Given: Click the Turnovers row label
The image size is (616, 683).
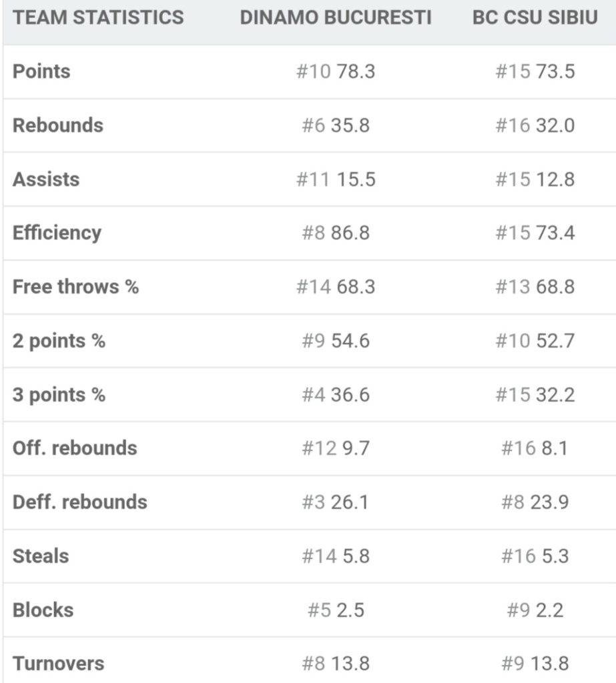Looking at the screenshot, I should click(x=59, y=664).
